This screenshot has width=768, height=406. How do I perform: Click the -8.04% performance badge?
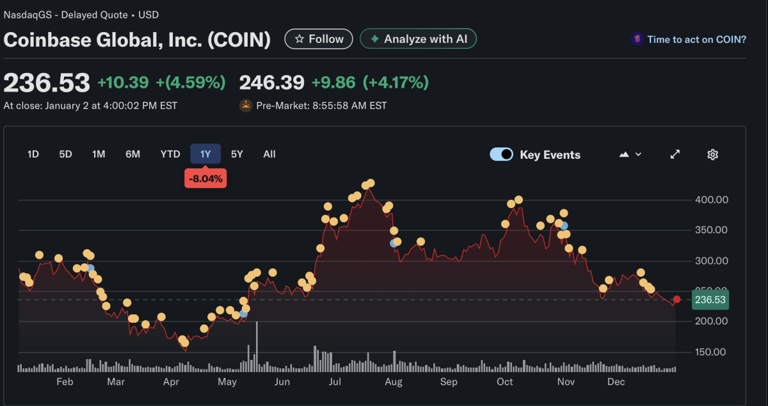coord(205,179)
